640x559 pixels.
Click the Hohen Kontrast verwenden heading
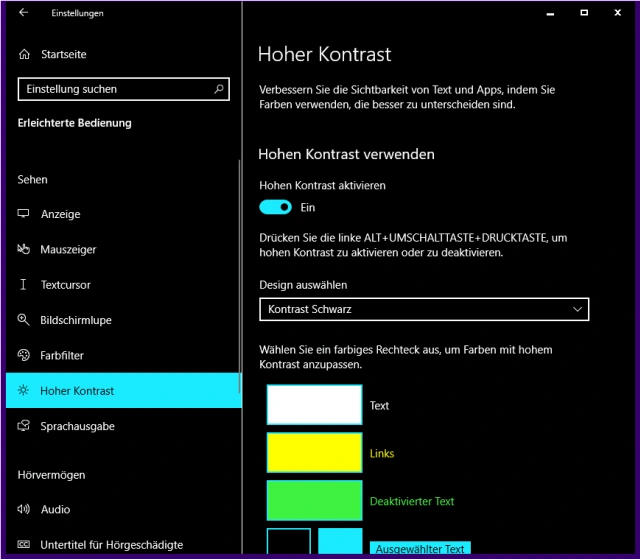click(346, 154)
